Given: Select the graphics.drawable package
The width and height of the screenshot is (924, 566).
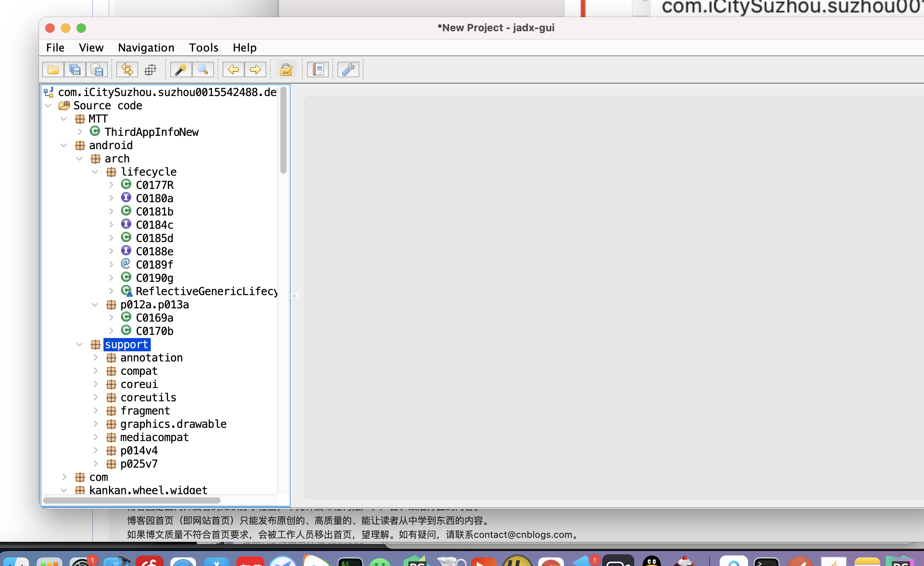Looking at the screenshot, I should coord(173,424).
